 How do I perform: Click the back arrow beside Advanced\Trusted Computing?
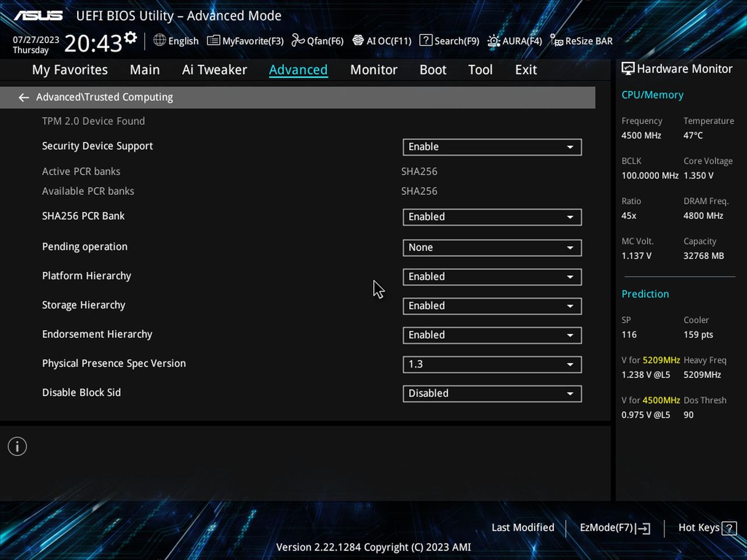[x=23, y=97]
